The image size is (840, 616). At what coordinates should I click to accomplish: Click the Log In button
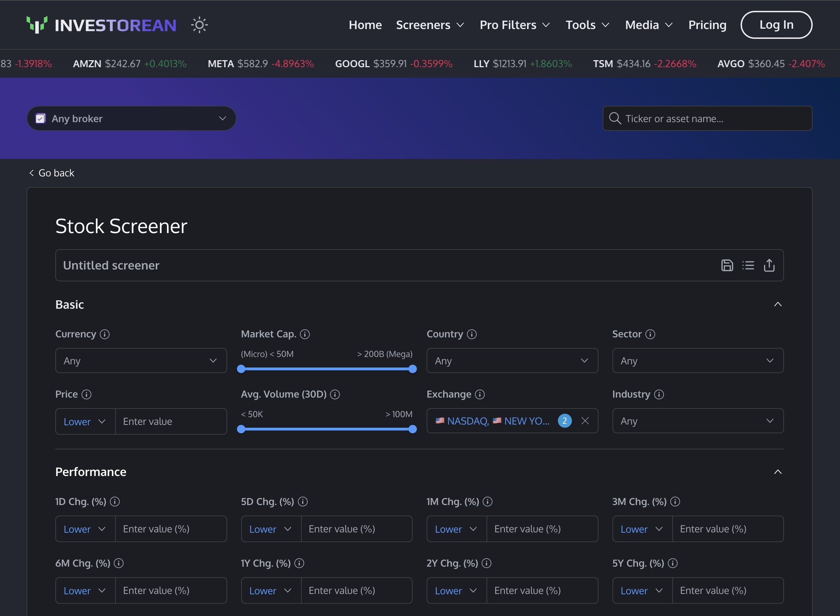click(776, 24)
